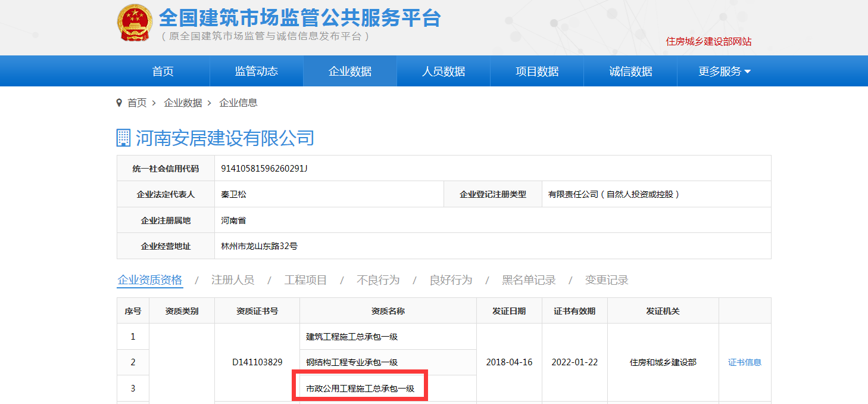Switch to the 变更记录 tab
The image size is (868, 404).
(607, 280)
